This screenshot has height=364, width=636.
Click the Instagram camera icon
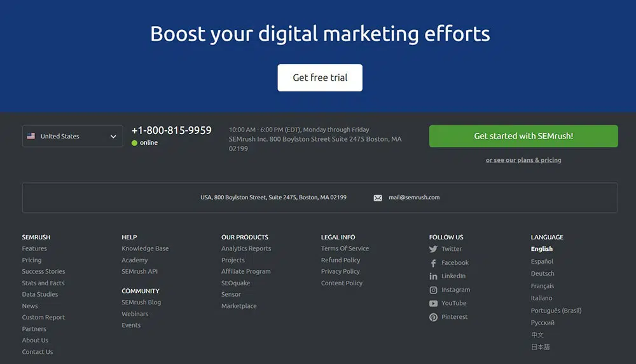[x=433, y=290]
